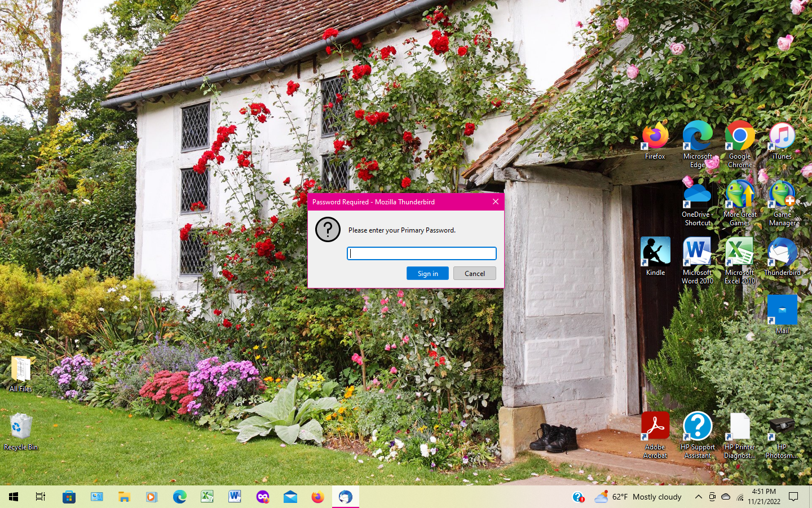Select the More Great Games desktop icon
Image resolution: width=812 pixels, height=508 pixels.
tap(740, 203)
